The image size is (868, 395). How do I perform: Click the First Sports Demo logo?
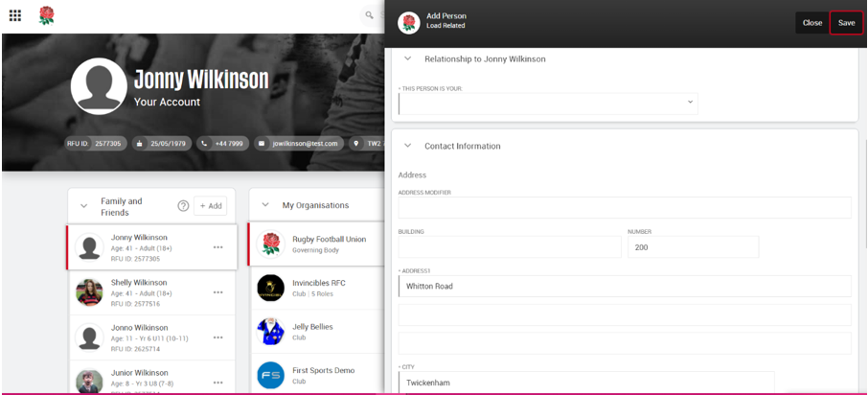[271, 375]
